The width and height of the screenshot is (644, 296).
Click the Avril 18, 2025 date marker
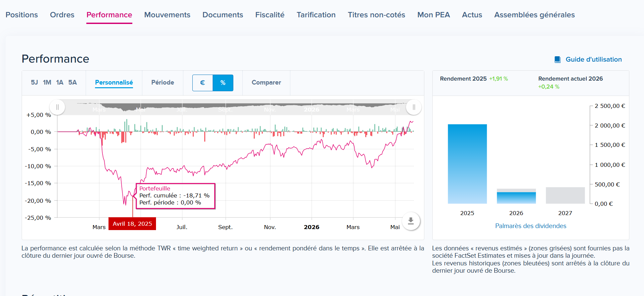(x=132, y=224)
